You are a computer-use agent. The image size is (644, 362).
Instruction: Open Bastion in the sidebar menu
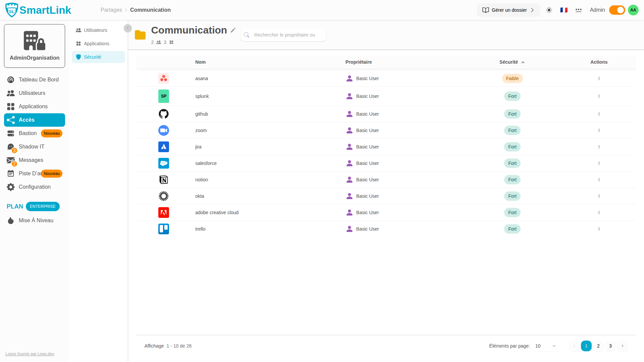[28, 133]
